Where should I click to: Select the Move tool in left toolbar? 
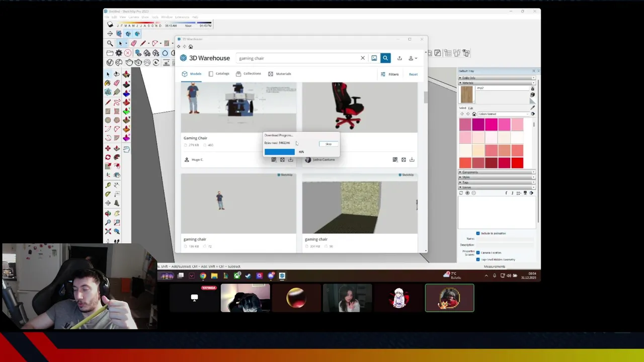pos(108,148)
